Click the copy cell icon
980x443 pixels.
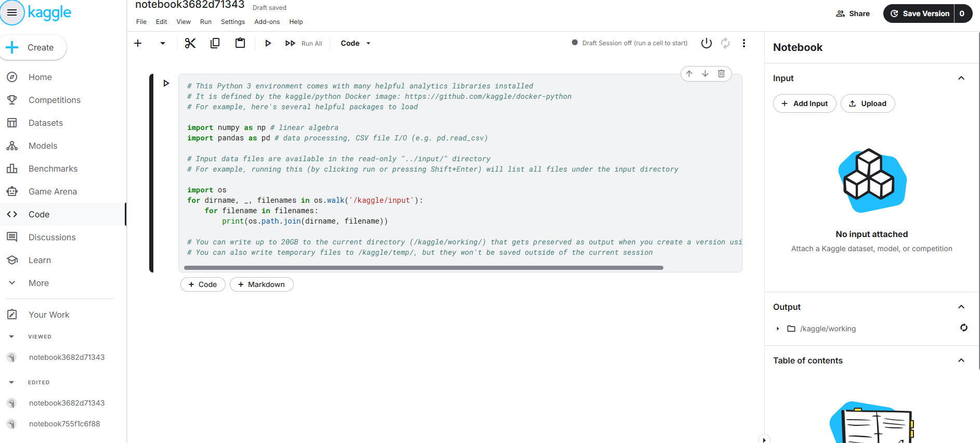click(215, 43)
